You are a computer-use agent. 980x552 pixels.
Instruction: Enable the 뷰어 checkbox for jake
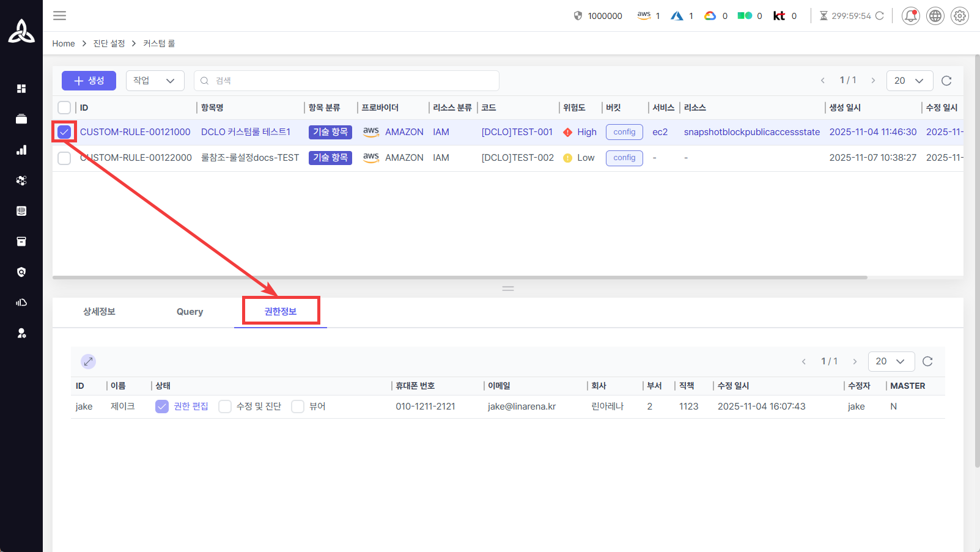[x=298, y=407]
